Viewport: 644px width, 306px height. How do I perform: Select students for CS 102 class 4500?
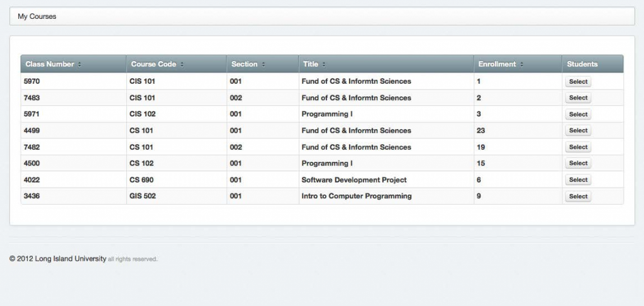pos(578,164)
